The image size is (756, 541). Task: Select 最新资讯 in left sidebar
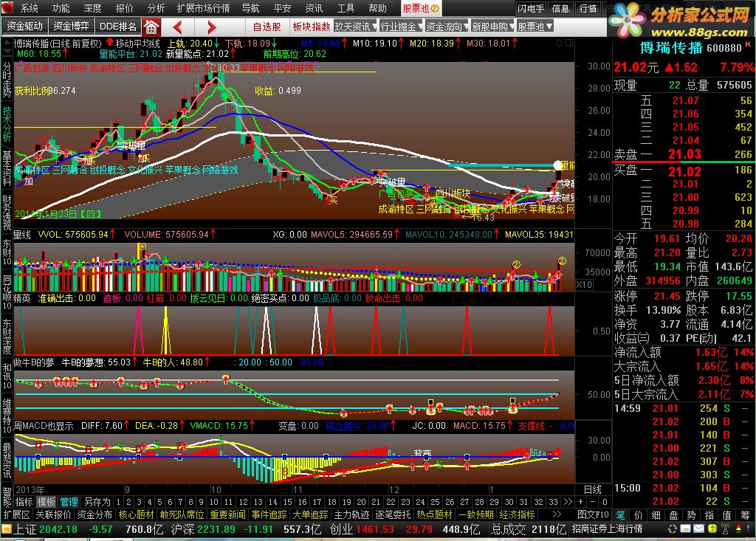click(x=7, y=460)
